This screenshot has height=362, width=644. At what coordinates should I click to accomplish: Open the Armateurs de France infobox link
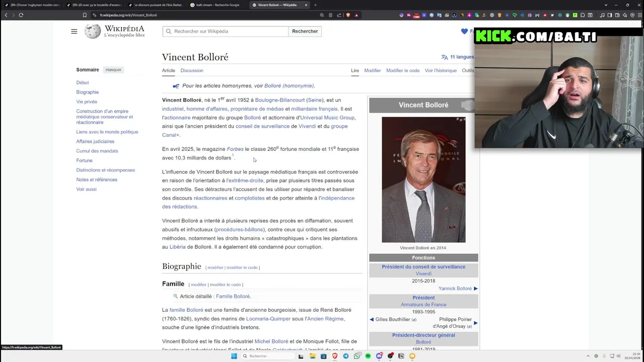tap(424, 305)
